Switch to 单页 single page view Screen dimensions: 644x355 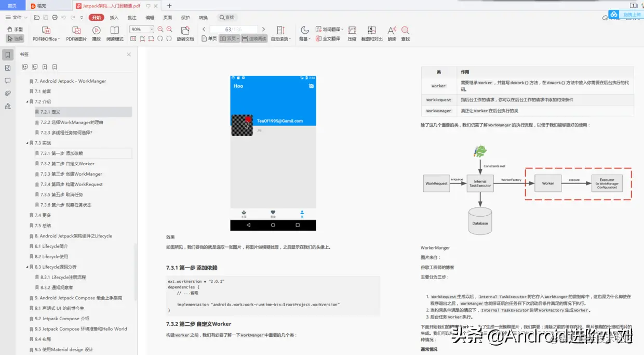point(209,38)
